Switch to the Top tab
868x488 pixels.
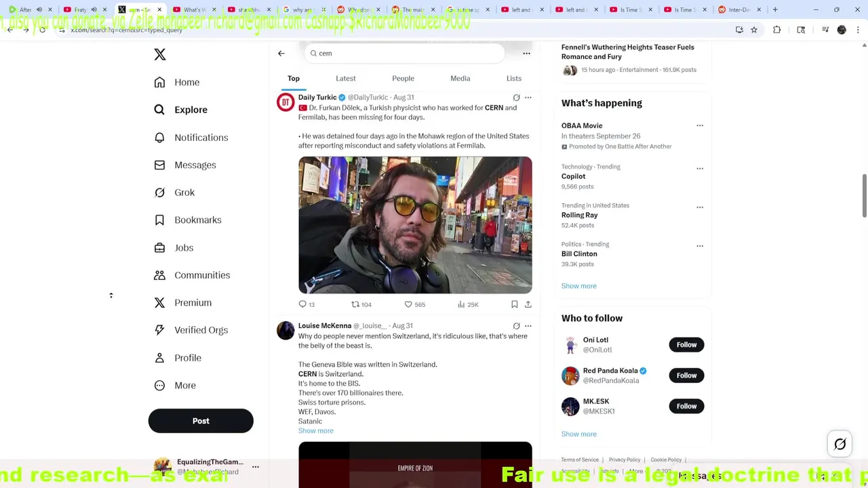click(x=294, y=79)
